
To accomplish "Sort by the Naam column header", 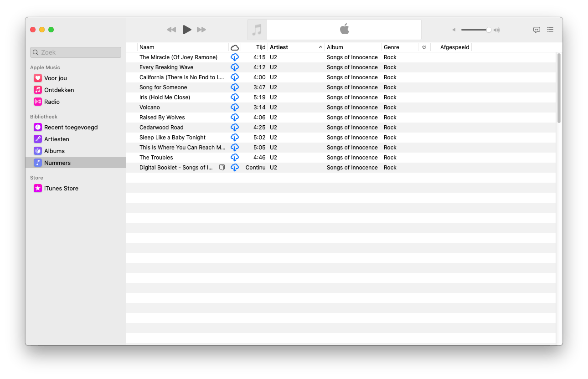I will point(183,47).
